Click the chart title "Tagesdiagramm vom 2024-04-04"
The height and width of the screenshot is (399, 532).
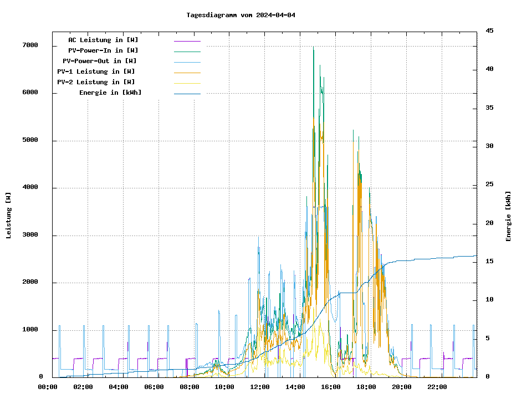click(x=241, y=15)
